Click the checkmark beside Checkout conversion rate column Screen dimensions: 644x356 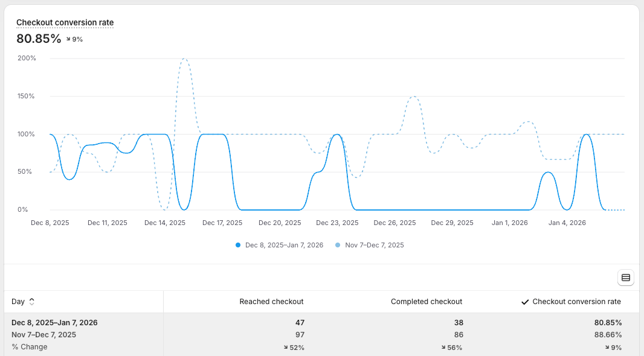point(525,302)
